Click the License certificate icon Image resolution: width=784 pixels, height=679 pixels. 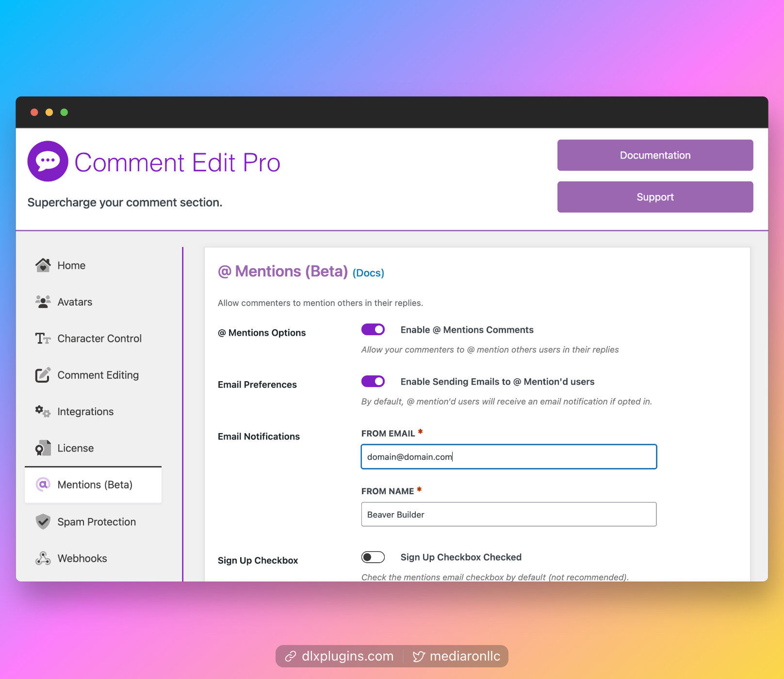pos(43,448)
